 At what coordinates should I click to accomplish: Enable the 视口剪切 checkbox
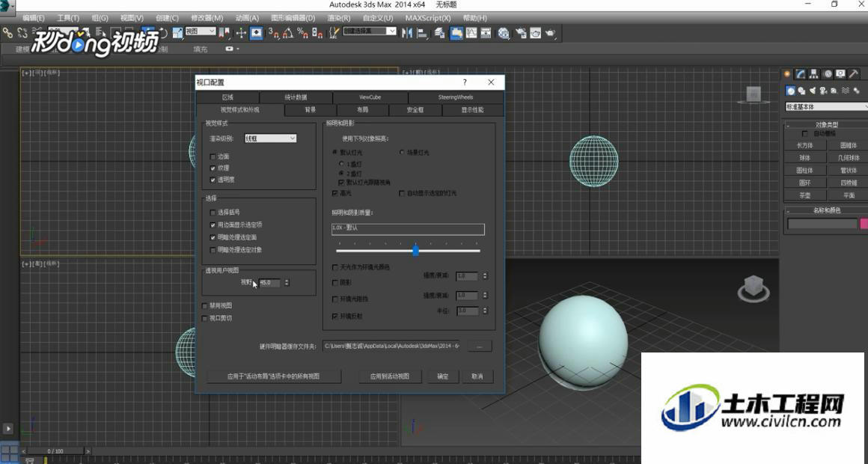click(x=205, y=318)
